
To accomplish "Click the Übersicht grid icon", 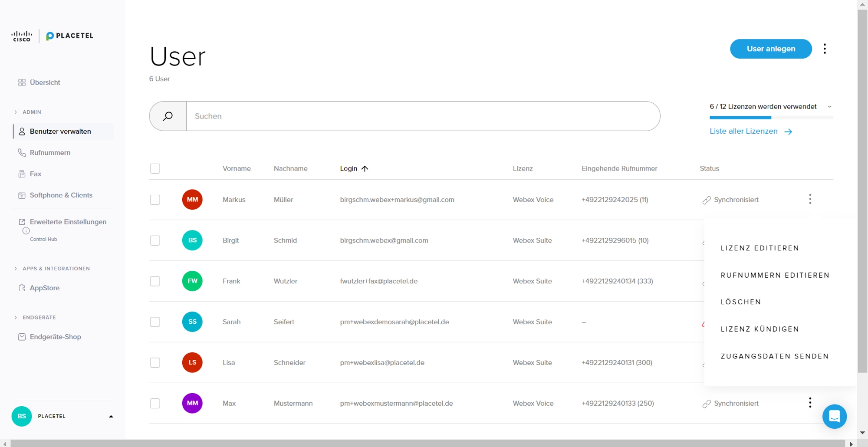I will [22, 82].
